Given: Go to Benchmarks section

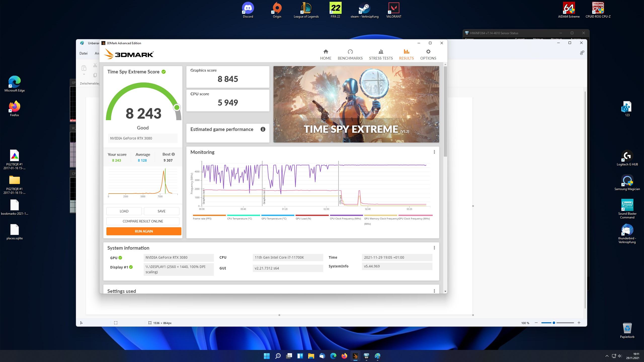Looking at the screenshot, I should tap(350, 55).
